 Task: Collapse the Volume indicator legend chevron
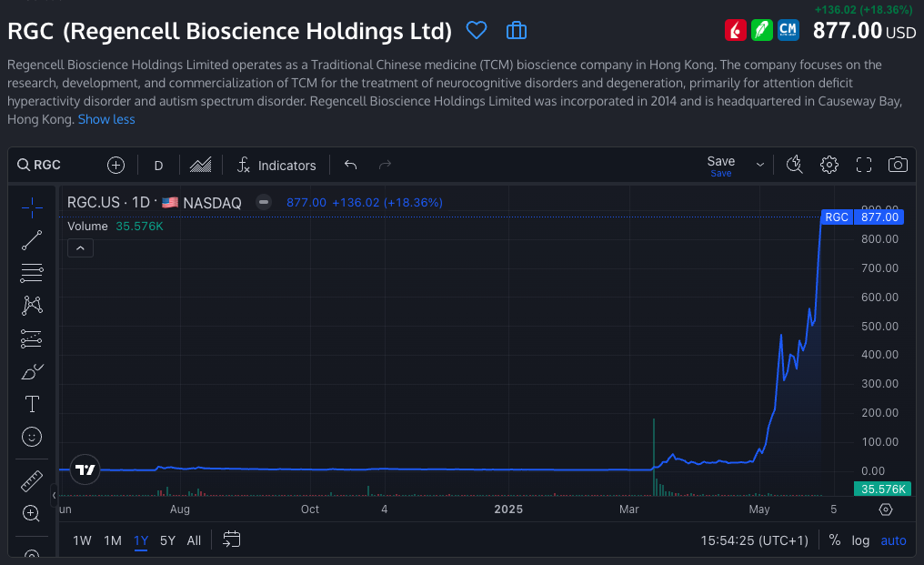pyautogui.click(x=80, y=247)
